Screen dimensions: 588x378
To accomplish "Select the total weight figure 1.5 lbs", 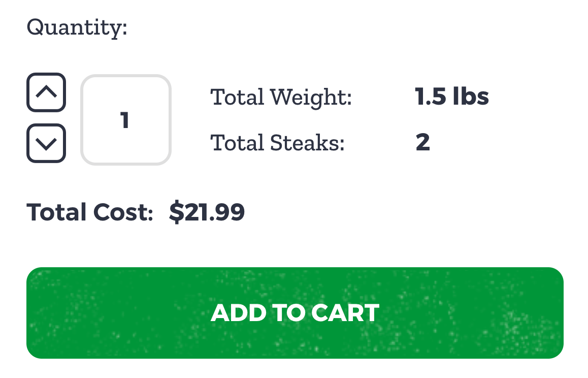I will 452,97.
